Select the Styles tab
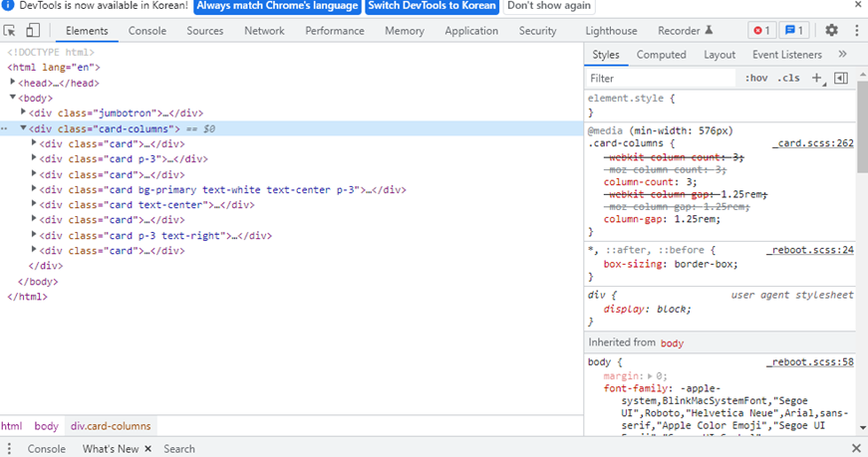 click(606, 55)
